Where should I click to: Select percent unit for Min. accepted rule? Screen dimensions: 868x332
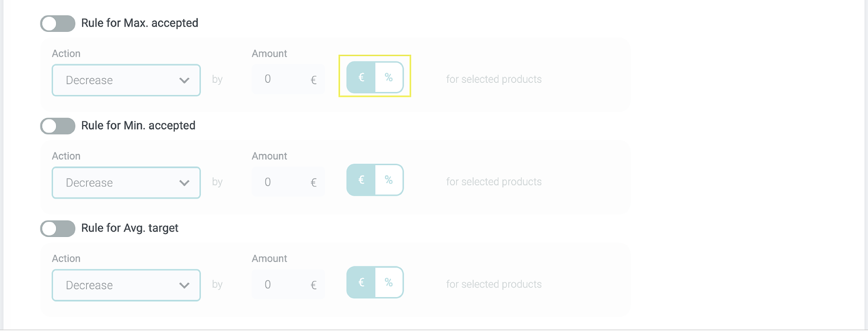pyautogui.click(x=389, y=180)
